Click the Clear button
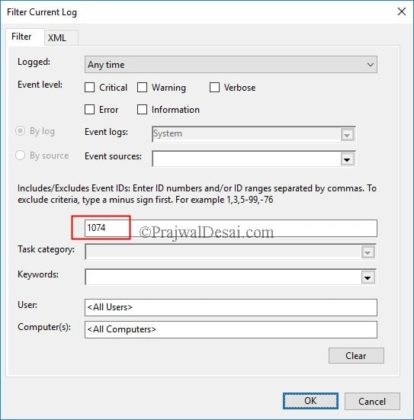The height and width of the screenshot is (420, 414). pyautogui.click(x=356, y=356)
